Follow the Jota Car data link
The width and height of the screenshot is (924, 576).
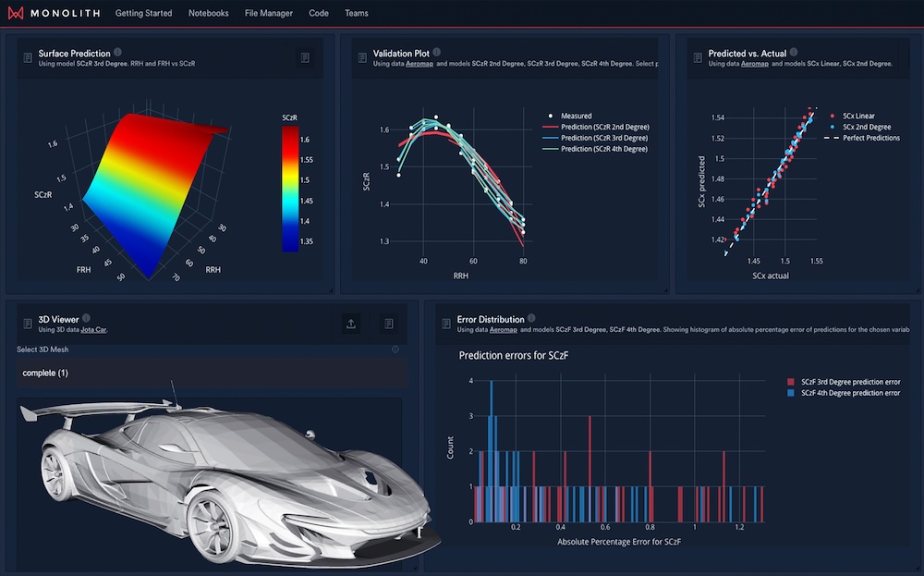93,330
